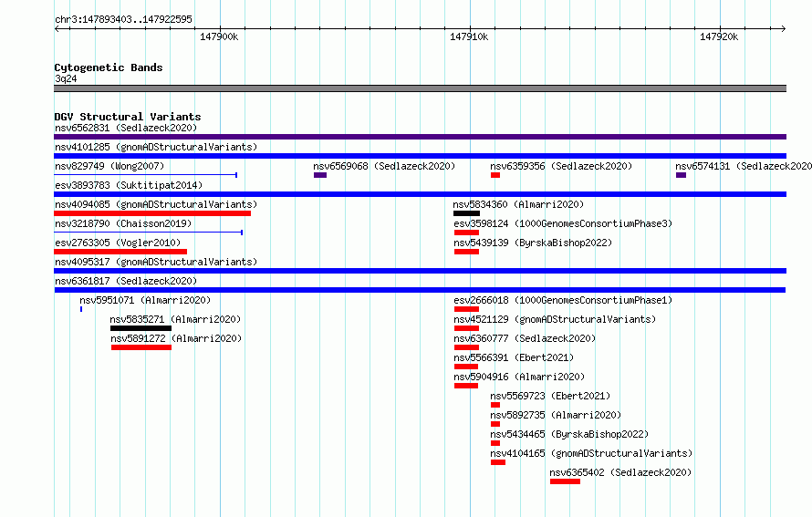Click nsv4104165 (gnomADStructuralVariants) label
This screenshot has height=517, width=812.
pos(591,453)
